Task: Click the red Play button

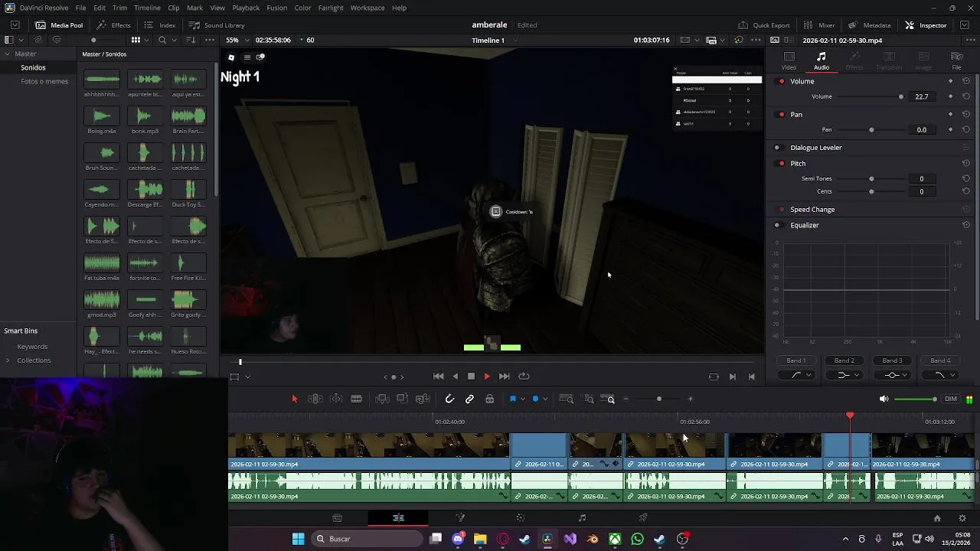Action: tap(487, 376)
